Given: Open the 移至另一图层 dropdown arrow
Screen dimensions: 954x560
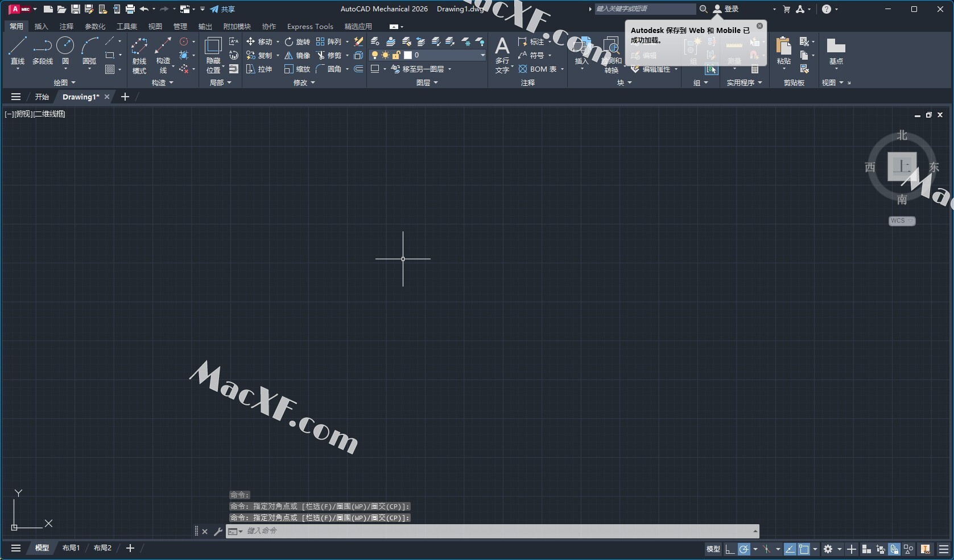Looking at the screenshot, I should (449, 69).
